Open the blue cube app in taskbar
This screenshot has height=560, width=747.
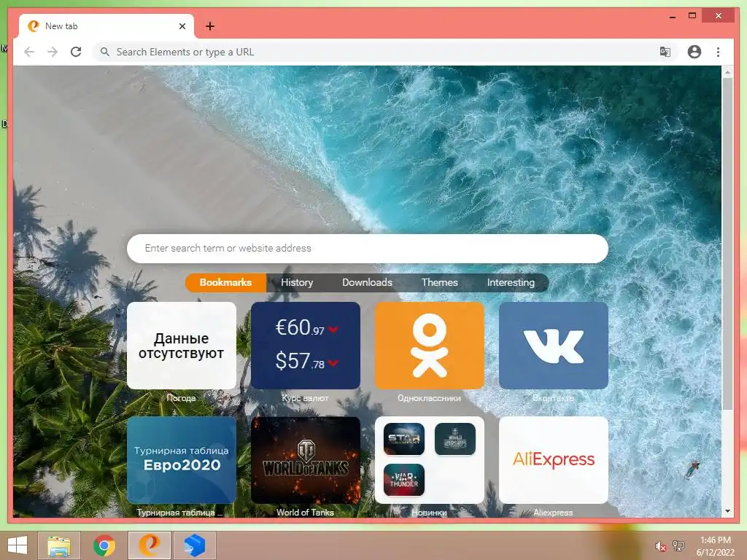pos(194,545)
